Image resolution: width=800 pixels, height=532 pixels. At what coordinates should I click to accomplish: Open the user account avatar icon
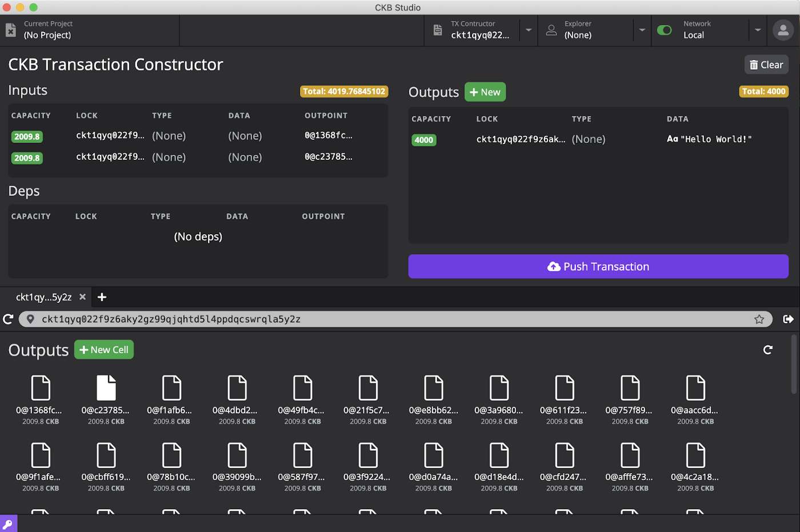tap(783, 30)
